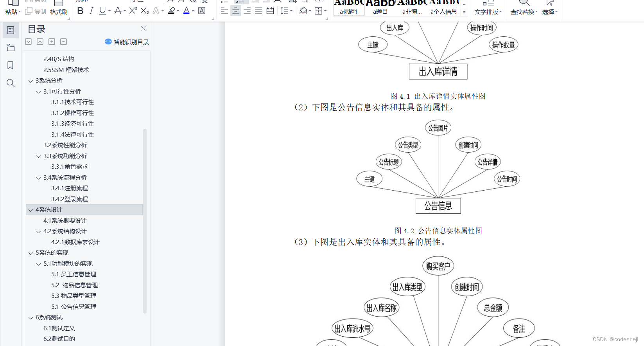Image resolution: width=644 pixels, height=346 pixels.
Task: Select the a个人信息 style
Action: click(444, 8)
